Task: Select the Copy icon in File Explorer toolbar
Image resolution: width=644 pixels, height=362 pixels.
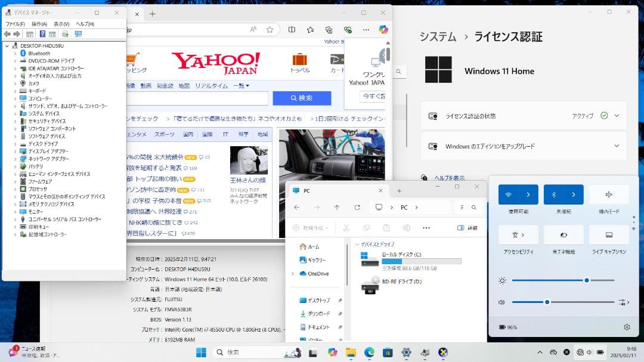Action: pos(367,228)
